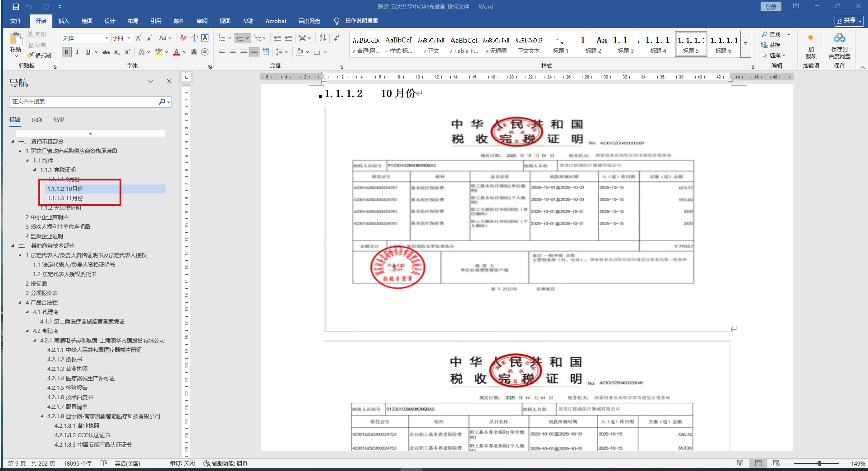868x471 pixels.
Task: Toggle the numbered list button
Action: click(240, 38)
